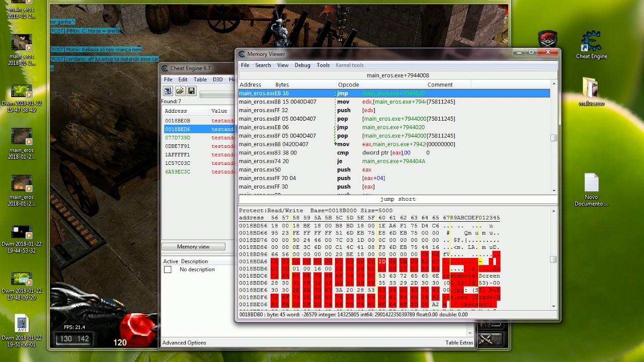Open the File menu in Cheat Engine window
The width and height of the screenshot is (644, 362).
(x=168, y=79)
